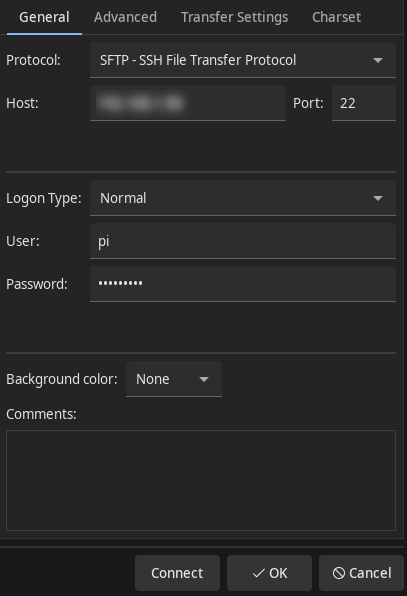Switch to the Advanced tab
Image resolution: width=407 pixels, height=596 pixels.
coord(125,17)
